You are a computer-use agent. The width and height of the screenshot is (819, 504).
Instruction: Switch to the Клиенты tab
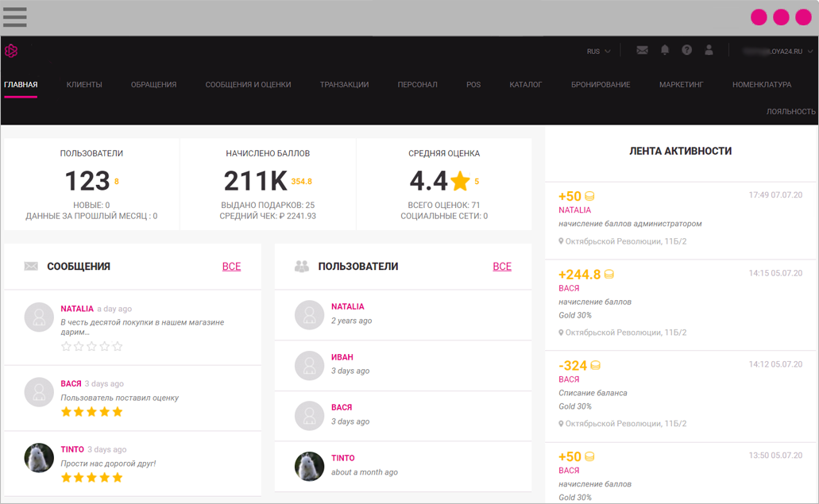pyautogui.click(x=84, y=85)
